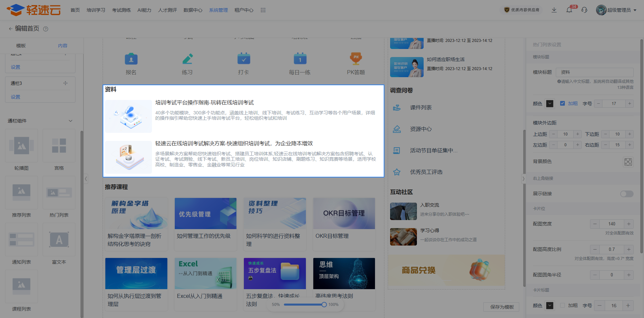Screen dimensions: 644x318
Task: Collapse the 通栏组件 section
Action: (x=70, y=121)
